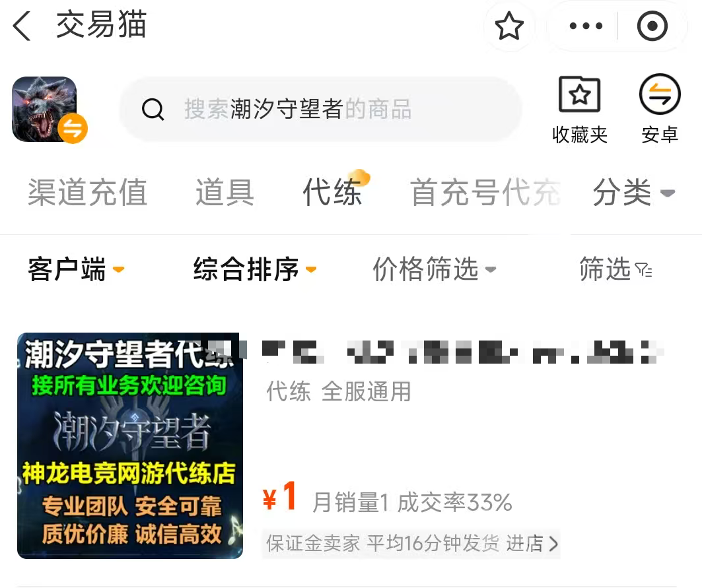Open the three-dots more menu
The width and height of the screenshot is (702, 588).
pyautogui.click(x=586, y=26)
